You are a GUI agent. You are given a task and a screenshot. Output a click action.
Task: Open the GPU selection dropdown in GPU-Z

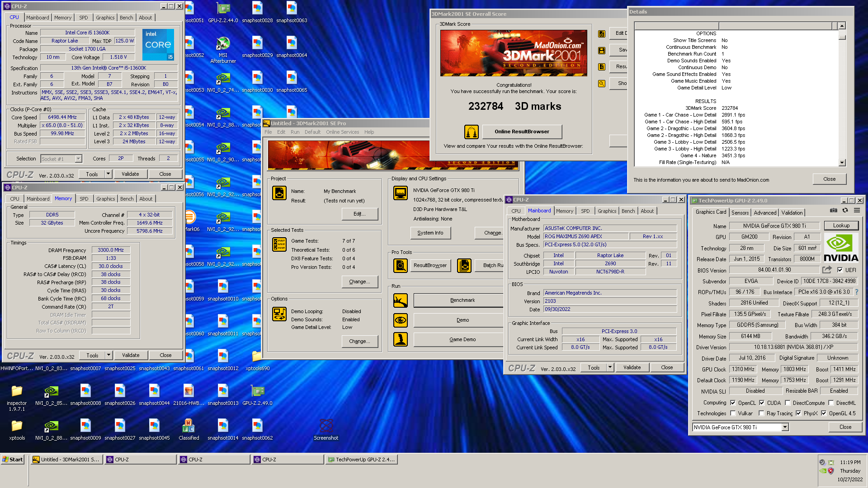[x=785, y=427]
